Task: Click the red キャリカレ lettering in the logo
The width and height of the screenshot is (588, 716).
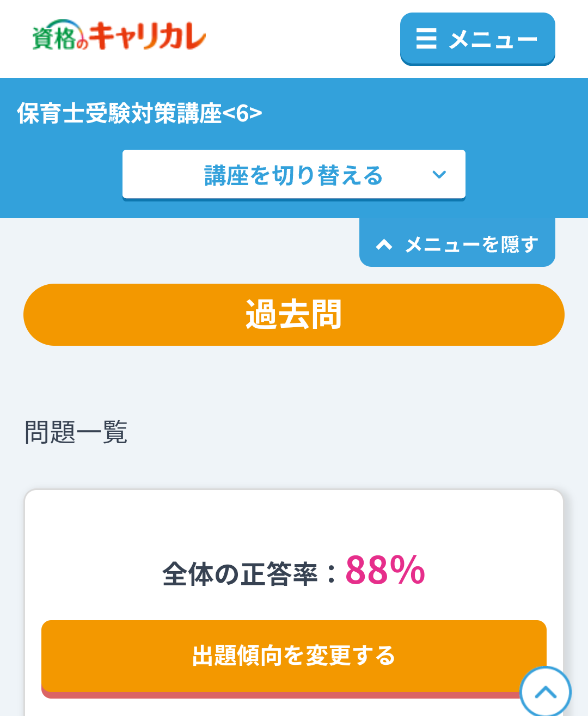Action: point(147,36)
